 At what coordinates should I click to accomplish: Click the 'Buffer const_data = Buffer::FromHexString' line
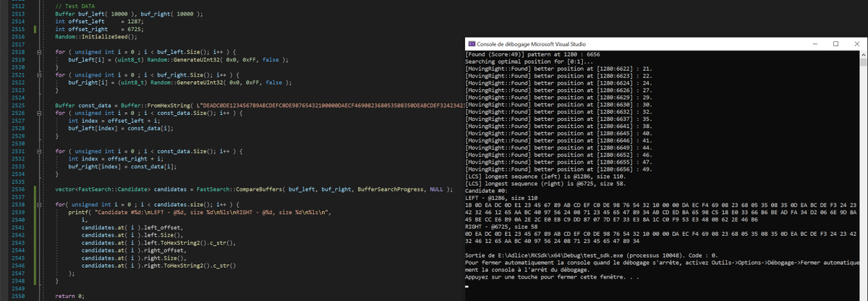pos(258,106)
